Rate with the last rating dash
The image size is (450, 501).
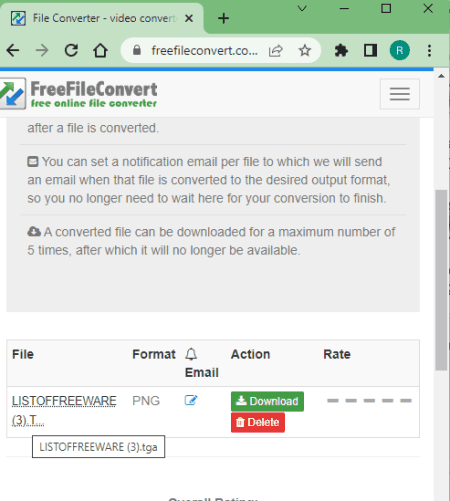(406, 400)
